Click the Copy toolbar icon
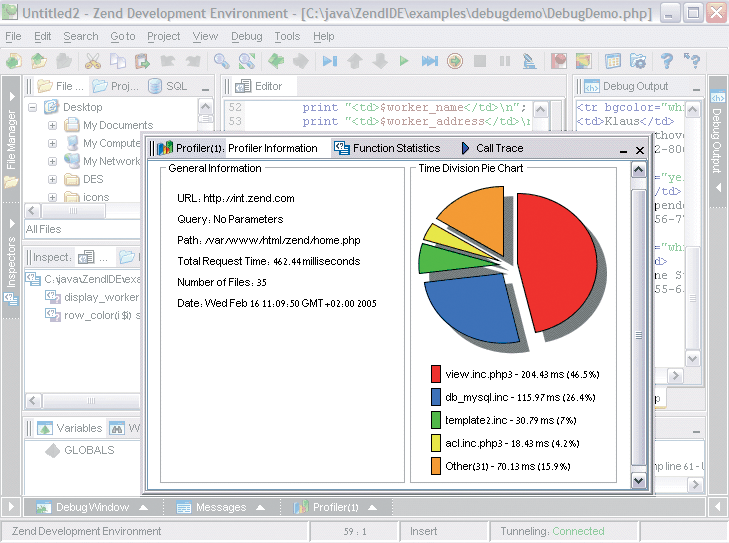The width and height of the screenshot is (729, 543). pyautogui.click(x=118, y=61)
